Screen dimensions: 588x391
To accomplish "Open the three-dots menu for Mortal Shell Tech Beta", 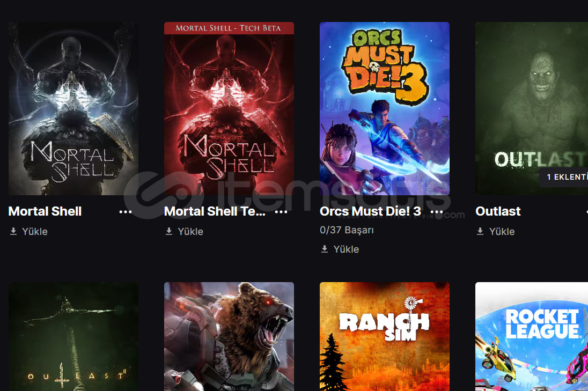I will click(281, 212).
